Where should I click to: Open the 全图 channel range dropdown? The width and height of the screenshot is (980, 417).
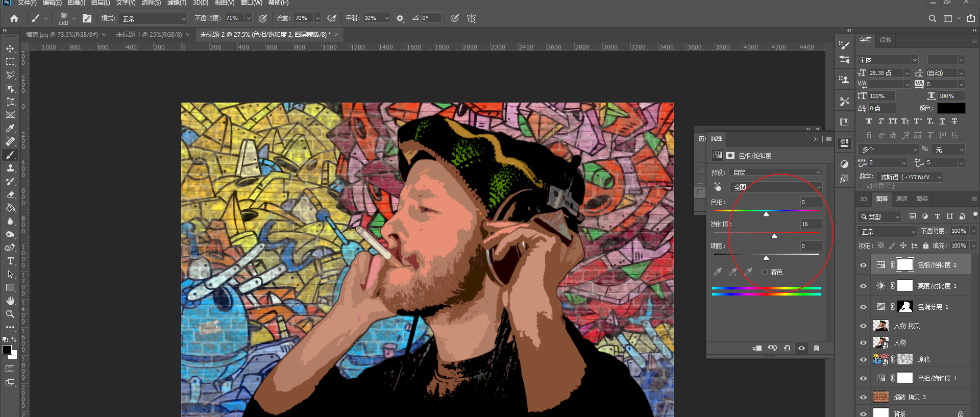pyautogui.click(x=776, y=187)
